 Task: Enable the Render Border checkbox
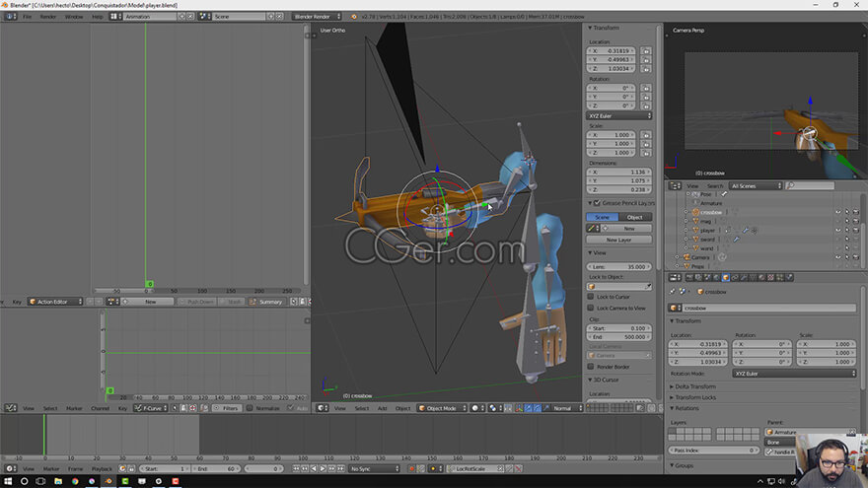click(591, 367)
